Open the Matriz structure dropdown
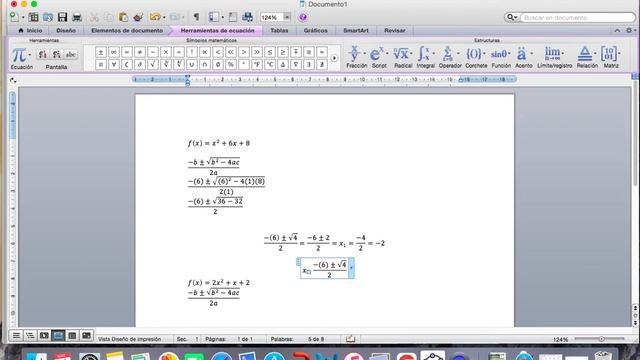640x360 pixels. (x=611, y=57)
